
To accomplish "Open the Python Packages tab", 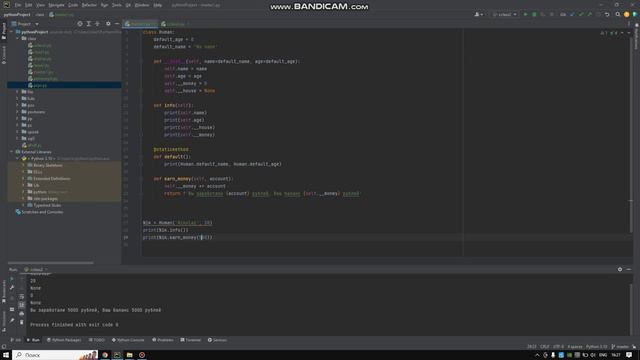I will click(x=64, y=340).
